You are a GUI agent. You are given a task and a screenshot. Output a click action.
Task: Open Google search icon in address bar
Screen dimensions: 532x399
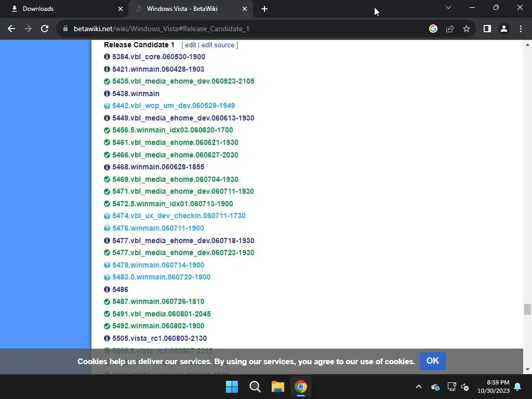click(x=433, y=29)
